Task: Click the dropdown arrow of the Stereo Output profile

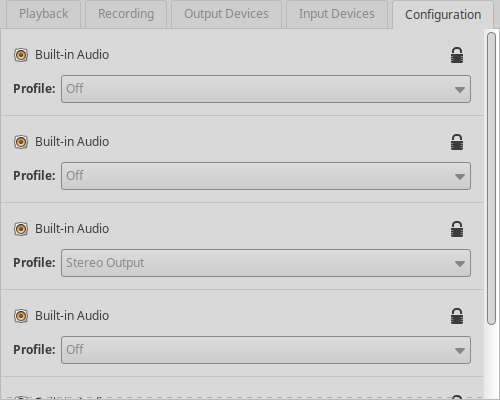Action: [x=460, y=264]
